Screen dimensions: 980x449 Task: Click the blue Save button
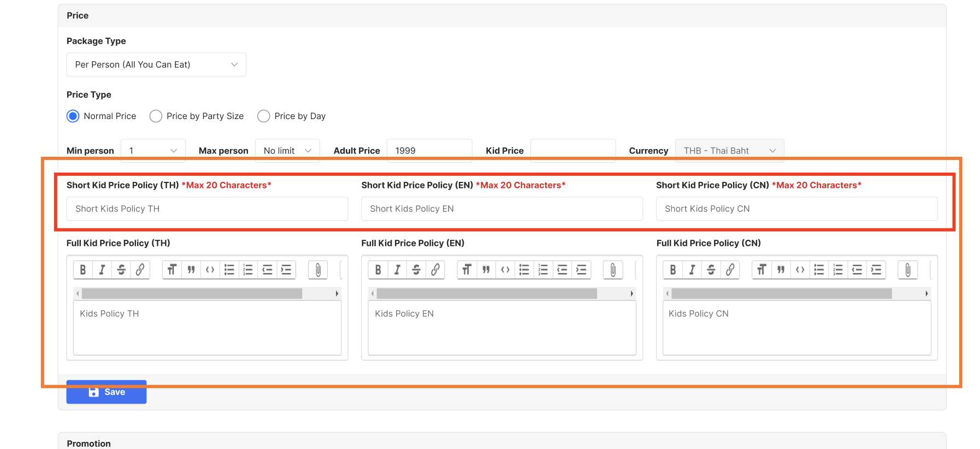(x=107, y=392)
